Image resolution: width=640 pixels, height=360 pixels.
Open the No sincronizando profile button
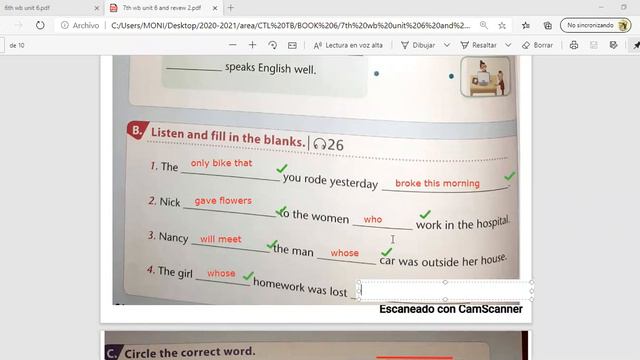click(595, 25)
